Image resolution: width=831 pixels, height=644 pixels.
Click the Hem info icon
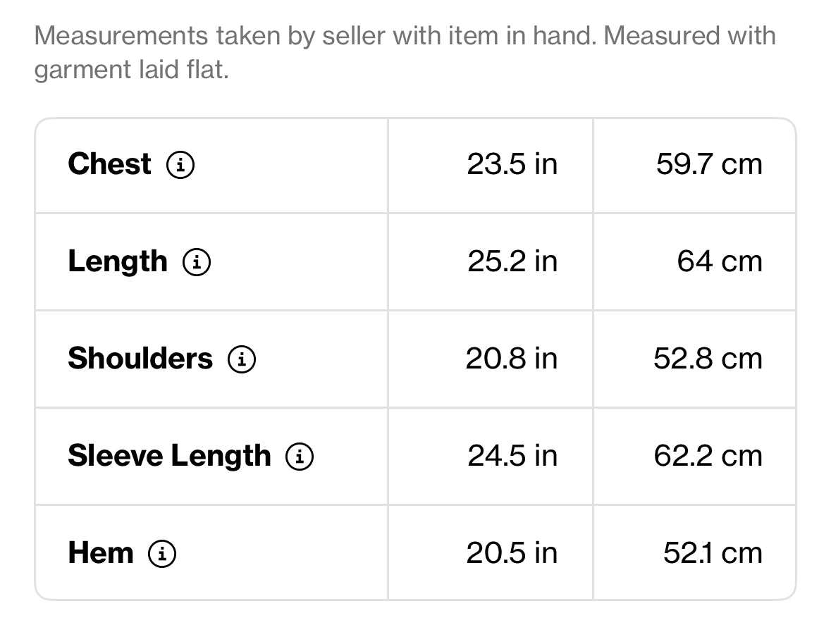(162, 554)
